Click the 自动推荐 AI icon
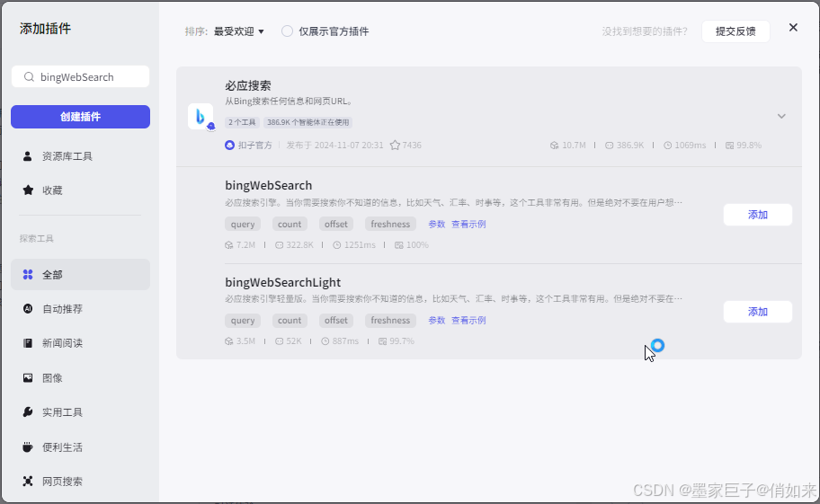The width and height of the screenshot is (820, 504). [x=28, y=309]
